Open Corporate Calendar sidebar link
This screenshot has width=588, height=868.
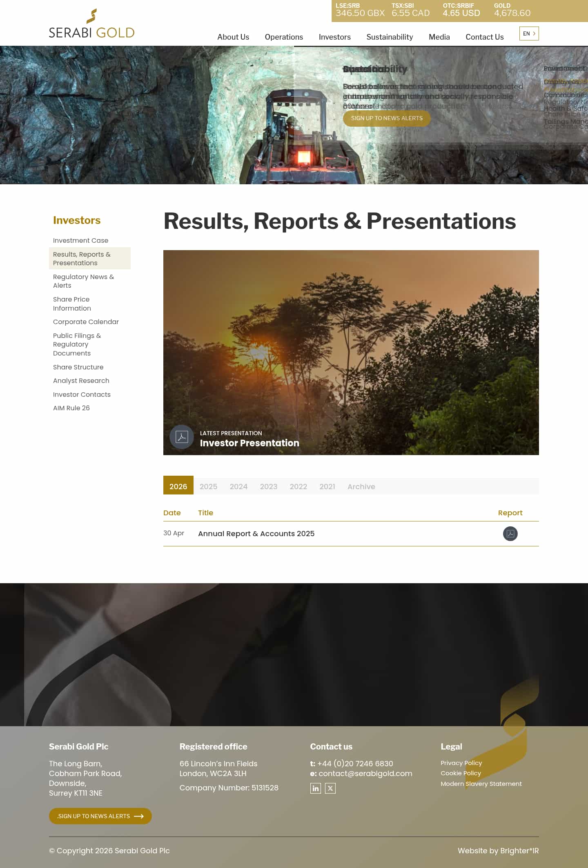(86, 322)
